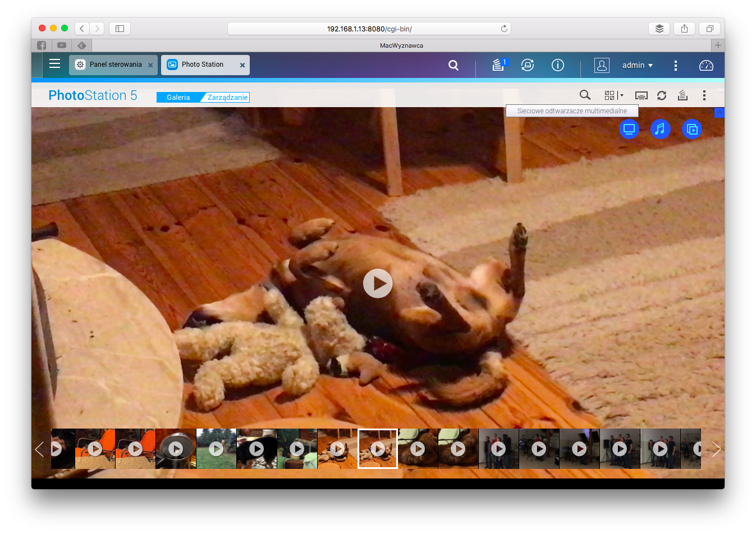Click the blue music note icon
756x534 pixels.
pos(661,129)
